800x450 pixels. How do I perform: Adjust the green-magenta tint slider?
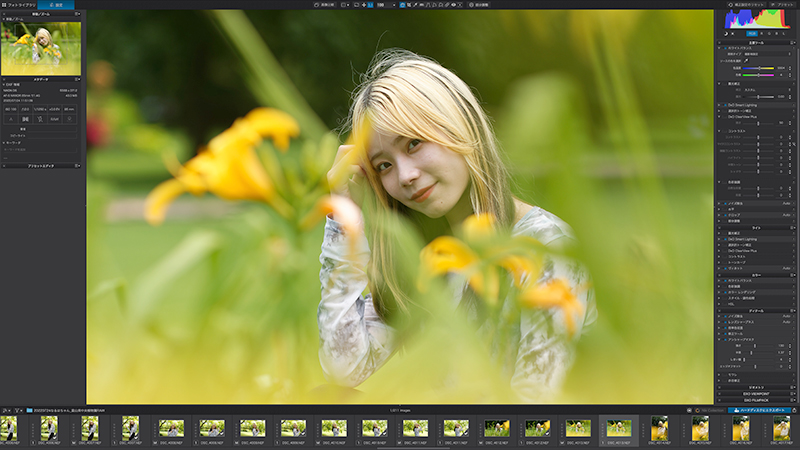(758, 75)
